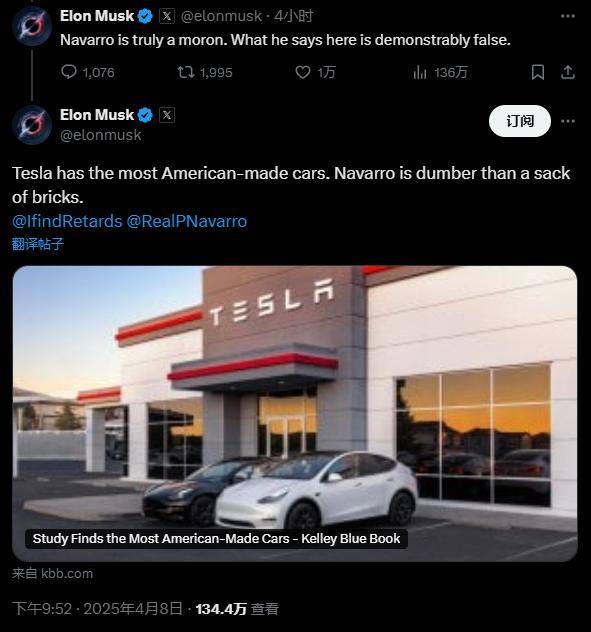591x632 pixels.
Task: Open view analytics icon showing 136万
Action: pyautogui.click(x=420, y=73)
